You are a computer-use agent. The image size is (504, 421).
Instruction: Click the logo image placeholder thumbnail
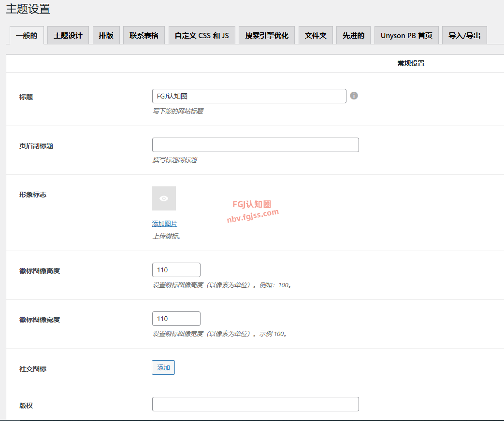tap(164, 198)
